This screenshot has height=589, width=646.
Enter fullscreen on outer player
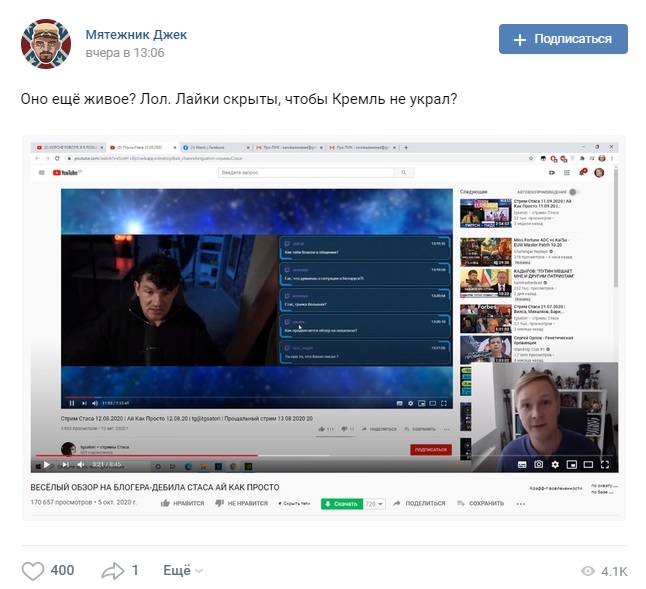605,465
